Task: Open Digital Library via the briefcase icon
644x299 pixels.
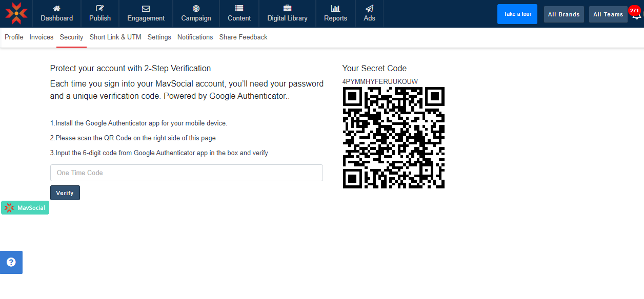Action: 287,8
